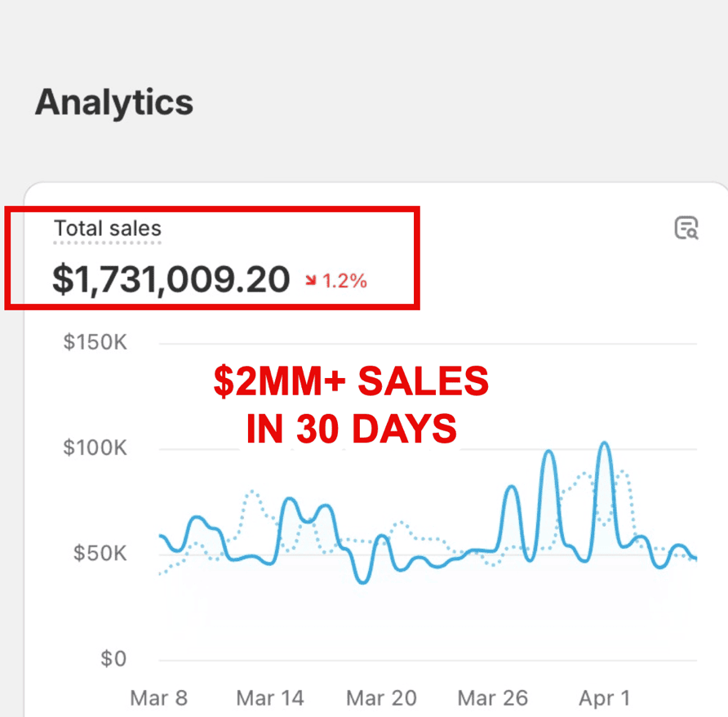Select the Mar 8 date on x-axis
728x717 pixels.
[158, 698]
